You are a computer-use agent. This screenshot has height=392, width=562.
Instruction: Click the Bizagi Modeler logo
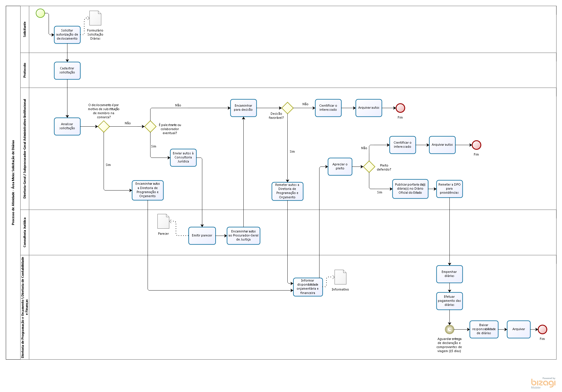(543, 383)
